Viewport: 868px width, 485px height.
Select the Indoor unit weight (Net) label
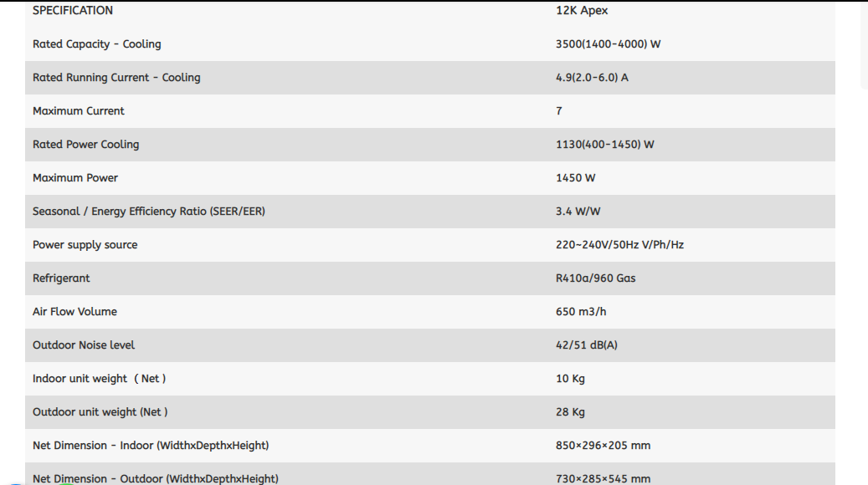(100, 379)
